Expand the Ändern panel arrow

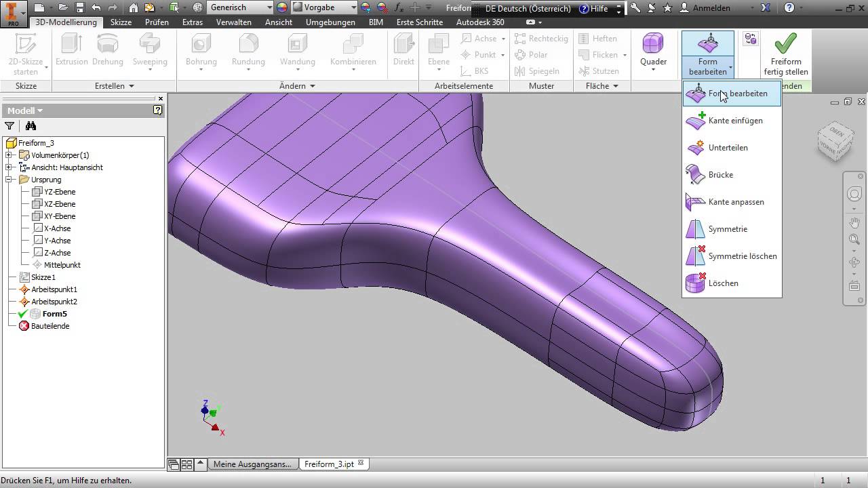click(x=313, y=86)
